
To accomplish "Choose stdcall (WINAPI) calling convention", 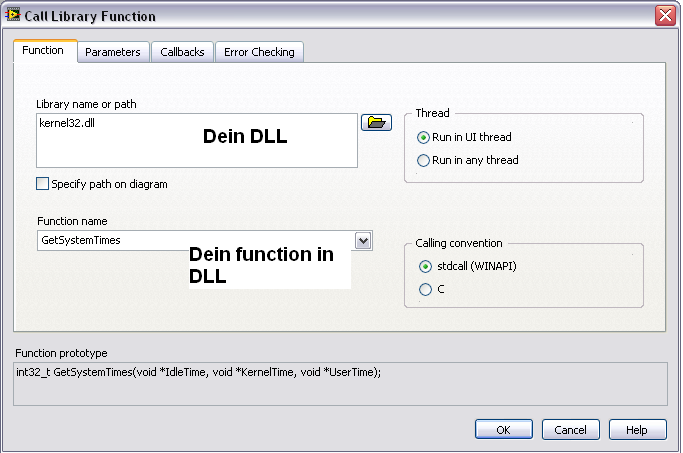I will click(x=426, y=266).
